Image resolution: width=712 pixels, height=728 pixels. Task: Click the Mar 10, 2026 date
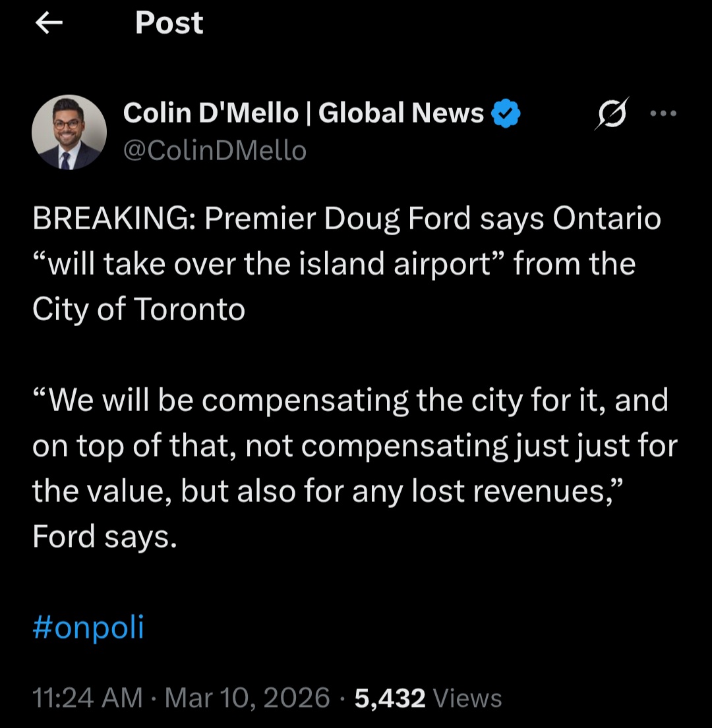pyautogui.click(x=247, y=698)
